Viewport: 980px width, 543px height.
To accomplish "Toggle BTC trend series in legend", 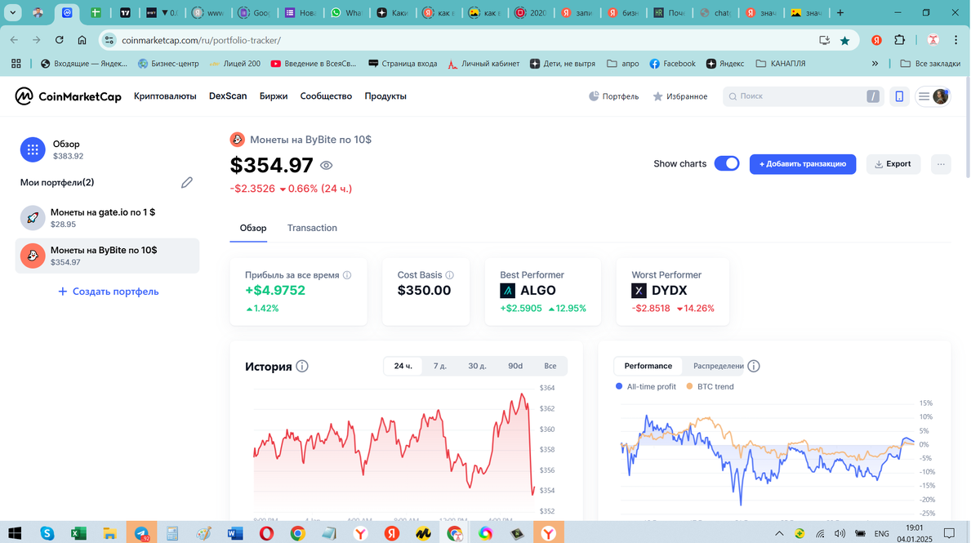I will pos(710,386).
